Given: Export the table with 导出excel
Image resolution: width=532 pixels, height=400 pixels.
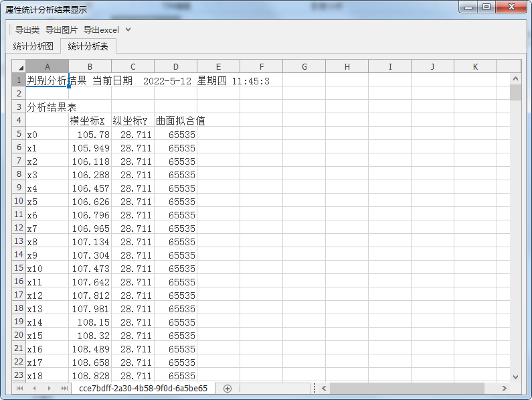Looking at the screenshot, I should 101,30.
